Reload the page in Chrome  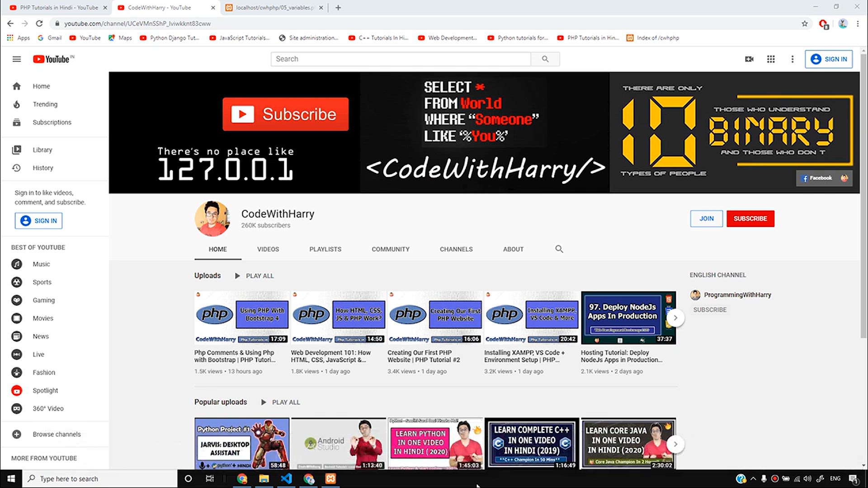pos(39,23)
